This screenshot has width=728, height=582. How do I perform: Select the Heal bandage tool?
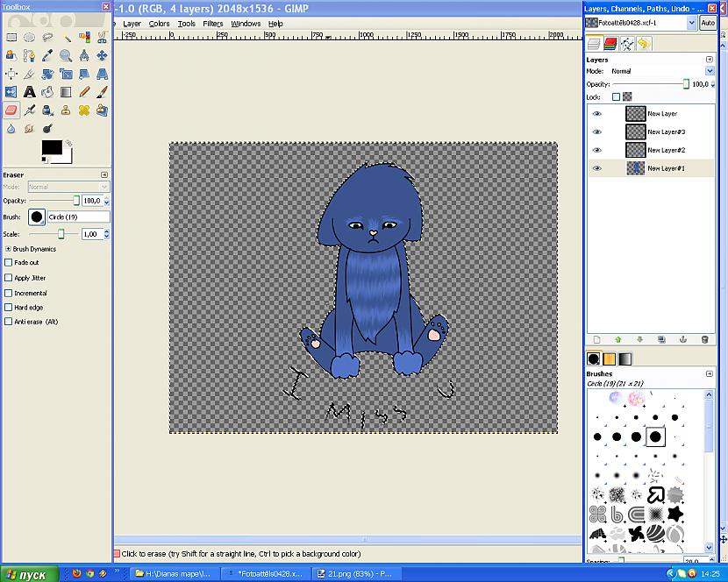click(84, 110)
